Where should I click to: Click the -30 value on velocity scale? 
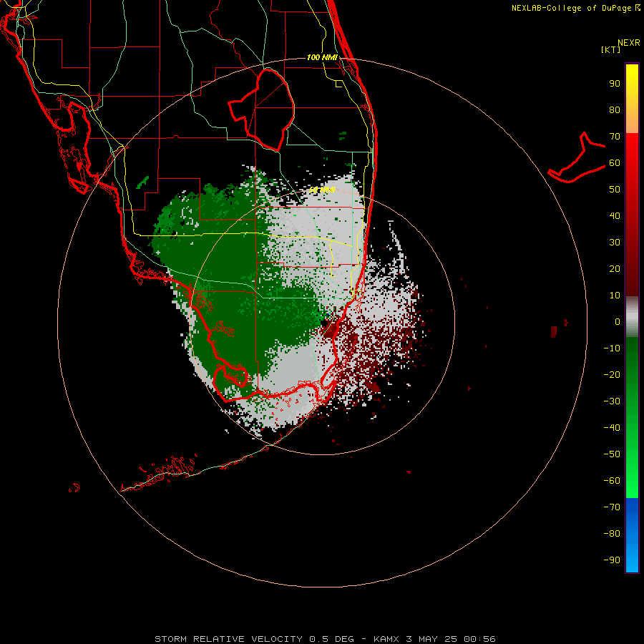pyautogui.click(x=612, y=401)
